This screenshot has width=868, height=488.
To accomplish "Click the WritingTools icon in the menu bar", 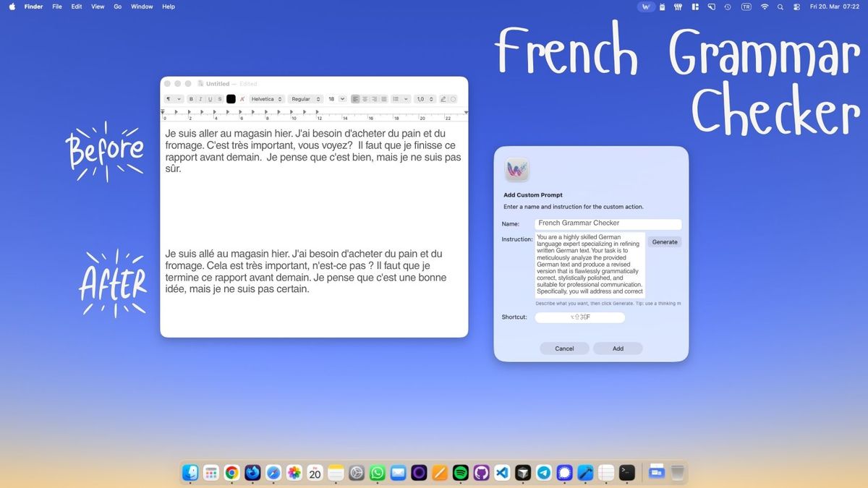I will click(x=646, y=7).
